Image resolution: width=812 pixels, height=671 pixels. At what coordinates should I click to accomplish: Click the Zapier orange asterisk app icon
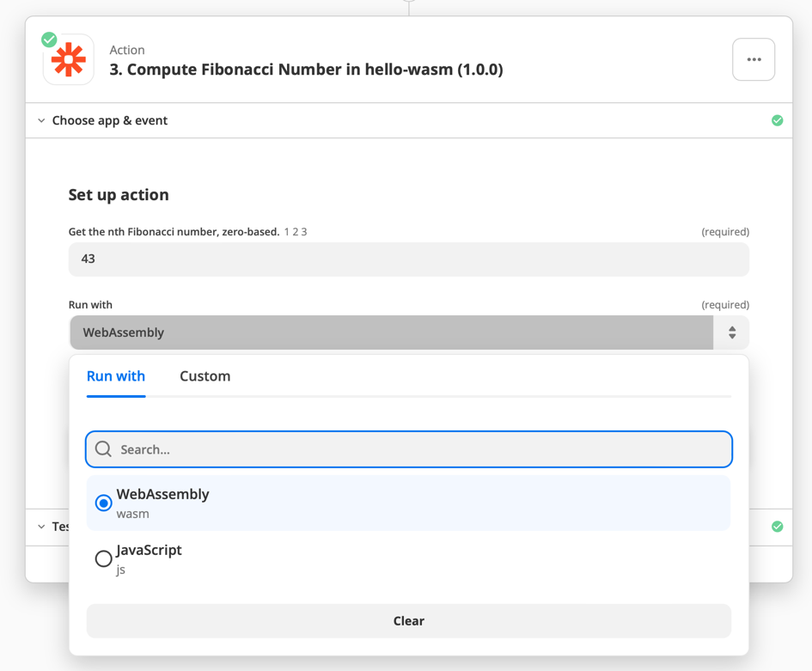pyautogui.click(x=69, y=60)
